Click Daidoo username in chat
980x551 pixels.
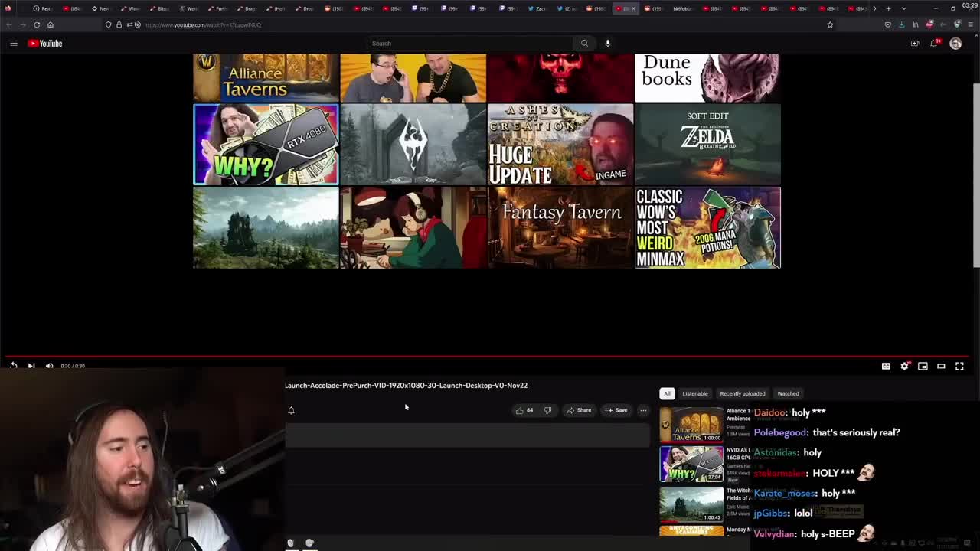point(771,412)
